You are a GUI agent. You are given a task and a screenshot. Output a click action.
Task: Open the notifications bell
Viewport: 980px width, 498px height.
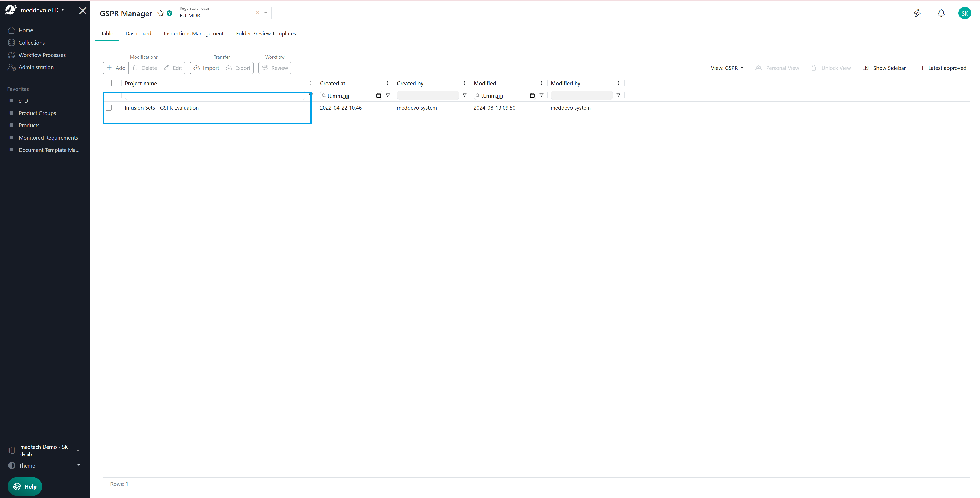click(941, 13)
